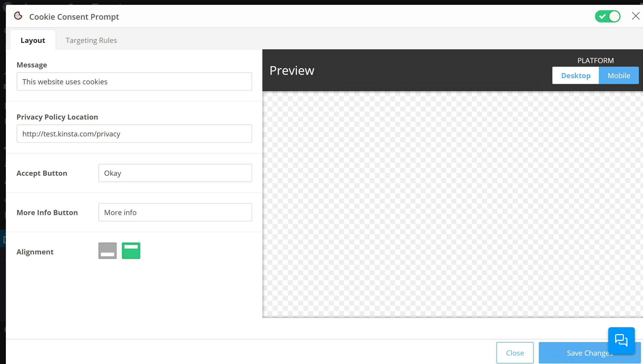This screenshot has width=643, height=364.
Task: Click the More Info Button text field
Action: tap(174, 213)
